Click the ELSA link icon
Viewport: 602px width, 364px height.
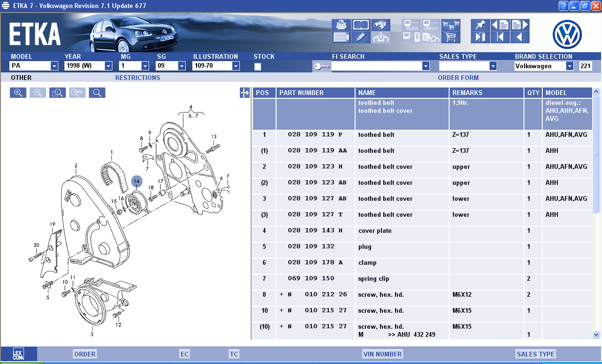click(411, 25)
